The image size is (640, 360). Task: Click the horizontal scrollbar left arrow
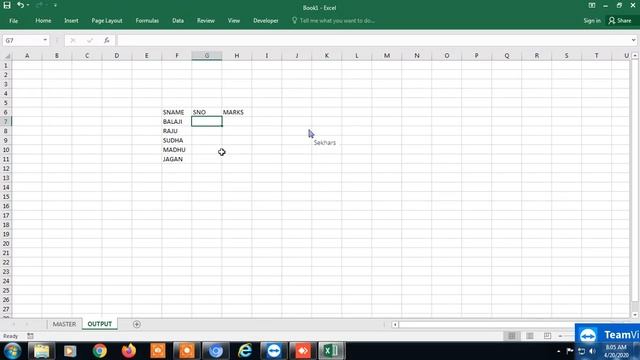point(395,324)
